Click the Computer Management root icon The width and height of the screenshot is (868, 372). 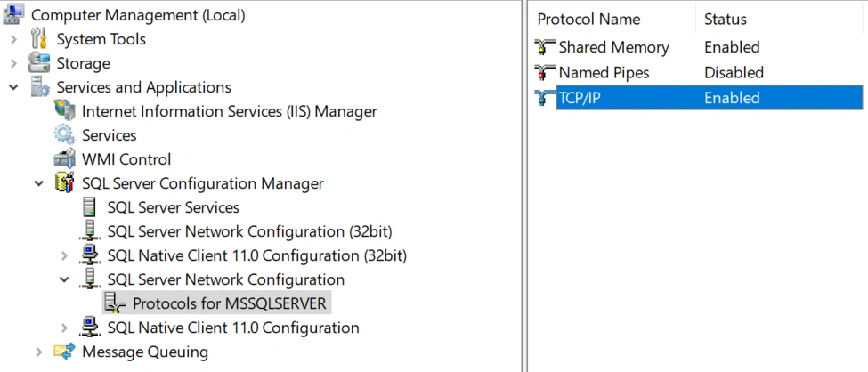[x=13, y=14]
